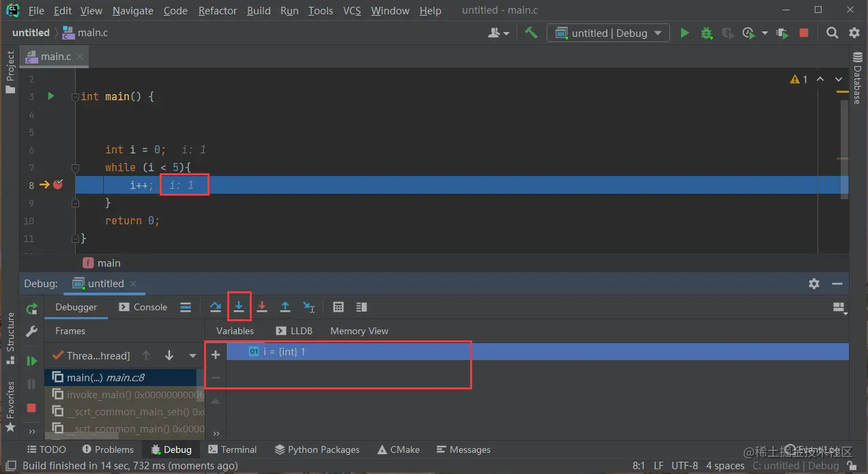Rerun the debug session
This screenshot has width=868, height=474.
click(x=31, y=308)
